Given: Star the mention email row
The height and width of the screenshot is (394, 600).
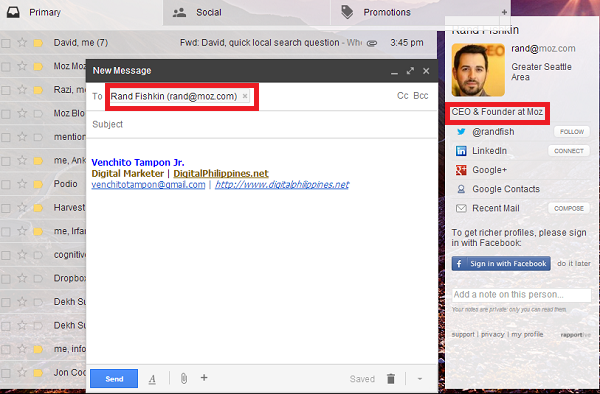Looking at the screenshot, I should pyautogui.click(x=22, y=137).
